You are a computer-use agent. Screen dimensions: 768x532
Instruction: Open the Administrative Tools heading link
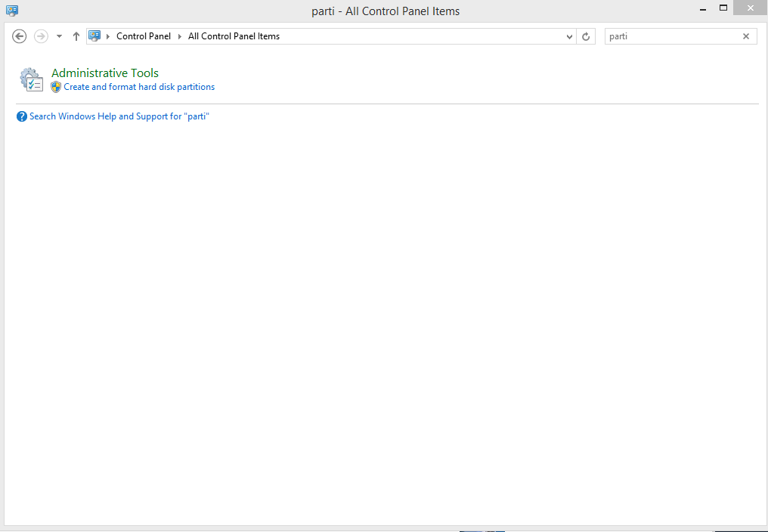[105, 73]
